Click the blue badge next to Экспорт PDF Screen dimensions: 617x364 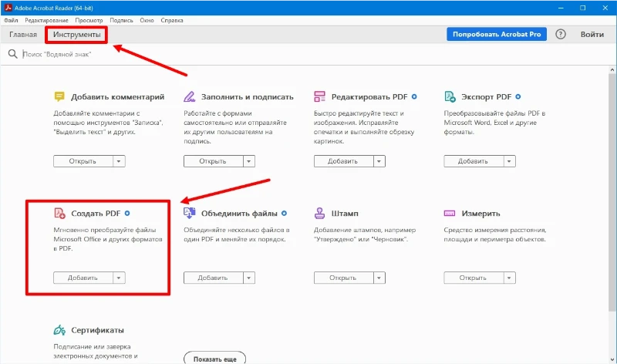tap(518, 96)
